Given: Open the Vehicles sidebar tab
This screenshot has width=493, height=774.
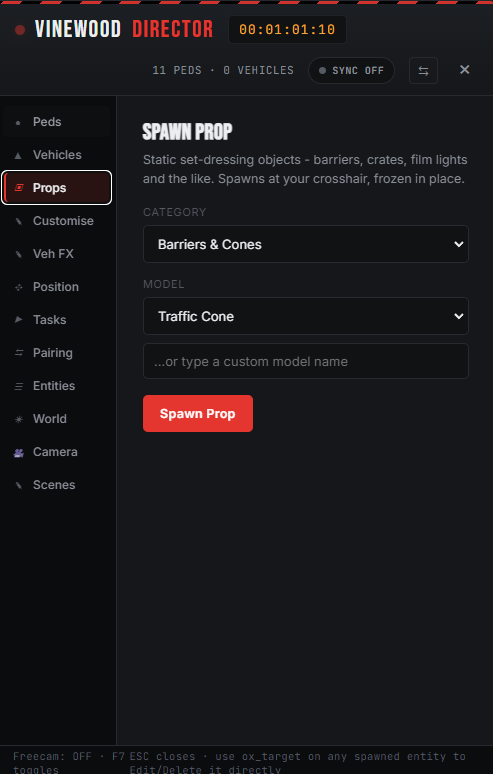Looking at the screenshot, I should coord(56,155).
